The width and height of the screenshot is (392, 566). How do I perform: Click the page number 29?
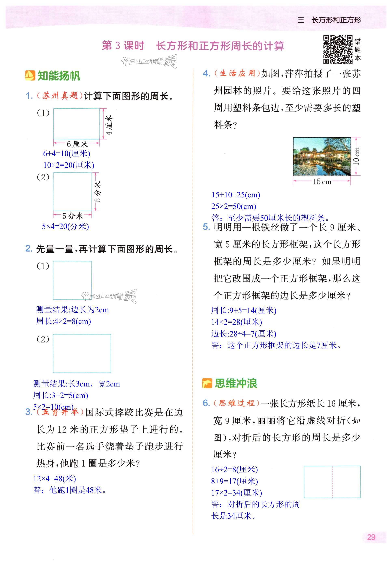(x=371, y=537)
